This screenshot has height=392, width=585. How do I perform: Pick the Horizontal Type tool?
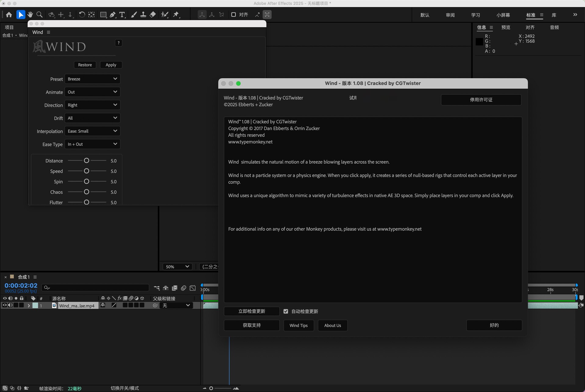click(x=122, y=15)
